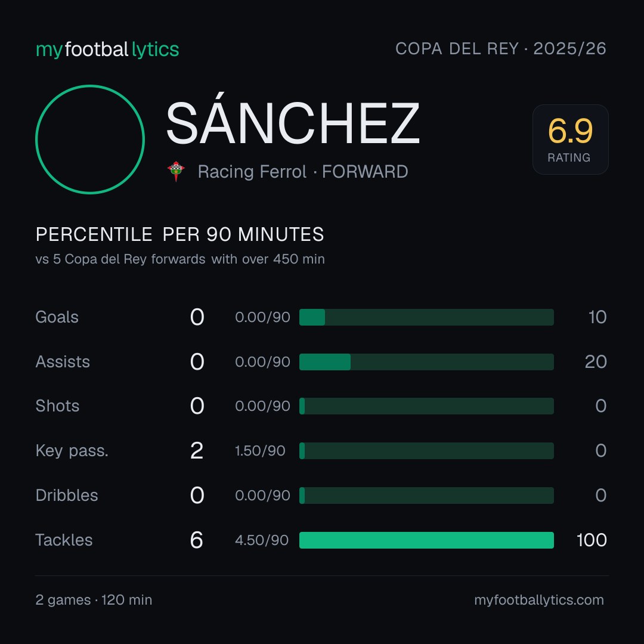This screenshot has width=644, height=644.
Task: Click the Assists percentile bar
Action: pyautogui.click(x=426, y=362)
